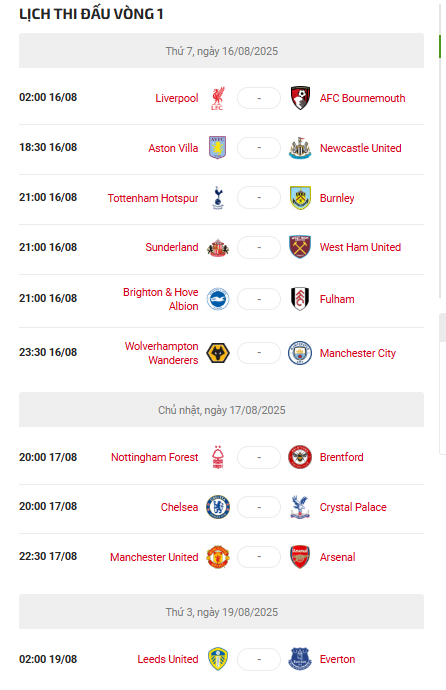Open the Manchester United team link
The height and width of the screenshot is (690, 446).
click(154, 557)
